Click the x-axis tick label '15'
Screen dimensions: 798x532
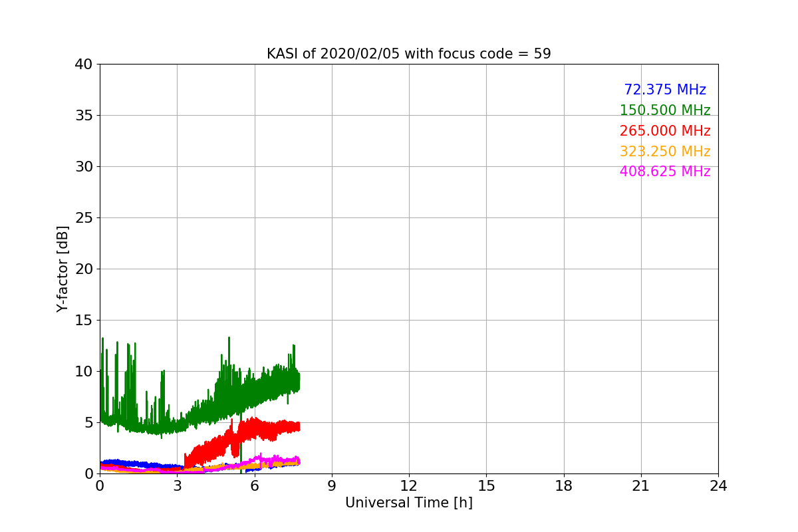pyautogui.click(x=486, y=486)
